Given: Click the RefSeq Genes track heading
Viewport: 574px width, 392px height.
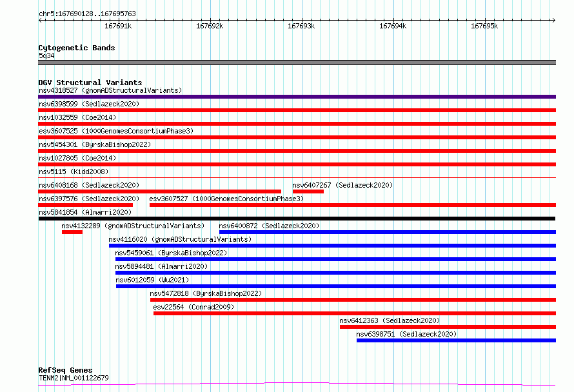Looking at the screenshot, I should tap(65, 370).
